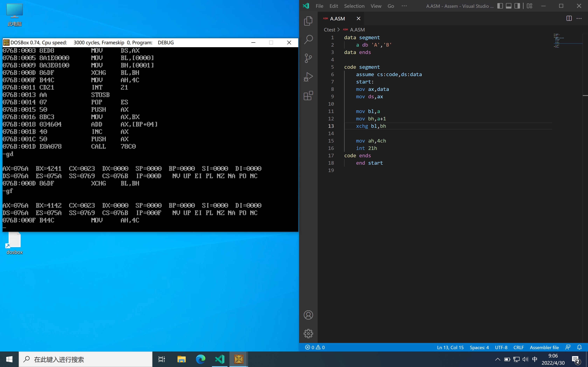This screenshot has width=588, height=367.
Task: Click the Windows taskbar search box
Action: (86, 359)
